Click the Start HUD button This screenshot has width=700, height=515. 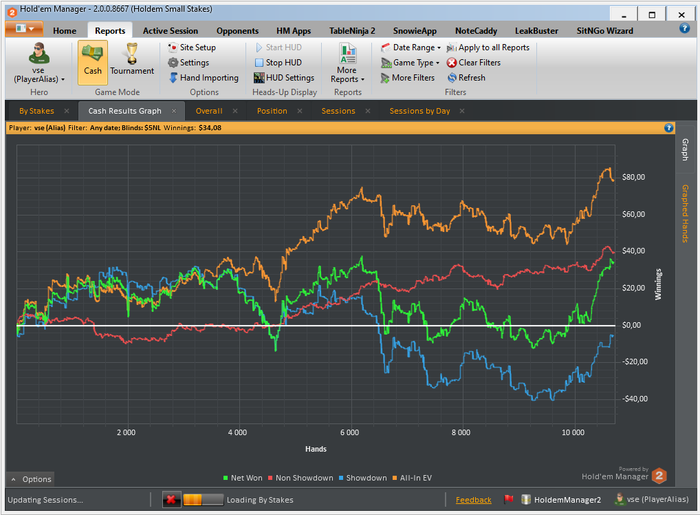point(279,47)
